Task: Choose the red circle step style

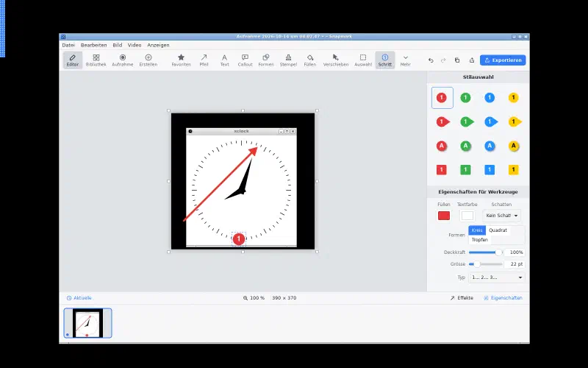Action: pyautogui.click(x=442, y=98)
